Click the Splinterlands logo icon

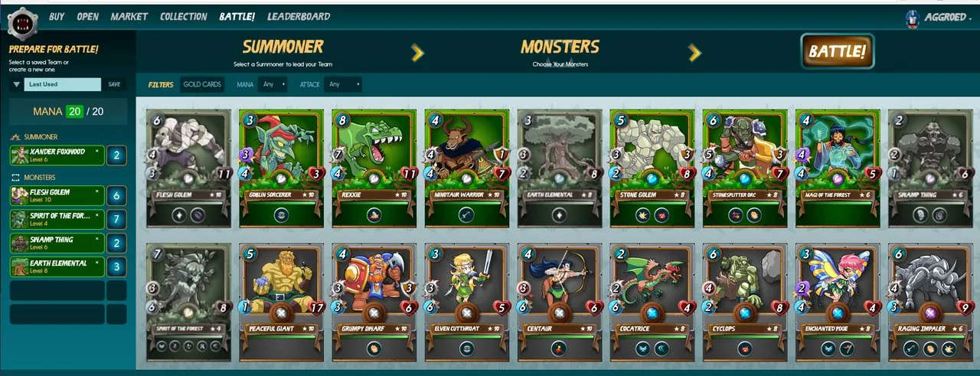point(23,23)
